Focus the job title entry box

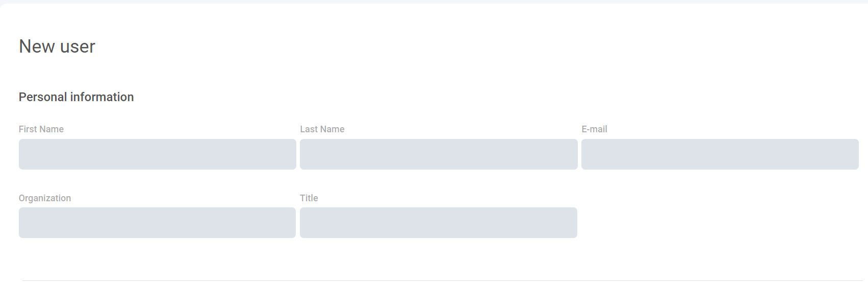click(439, 223)
